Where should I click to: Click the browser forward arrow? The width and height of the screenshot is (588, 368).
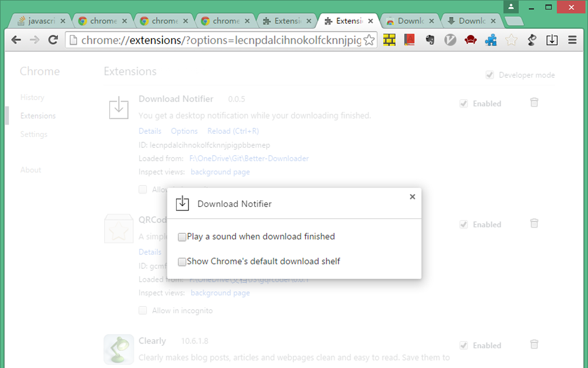pyautogui.click(x=34, y=40)
